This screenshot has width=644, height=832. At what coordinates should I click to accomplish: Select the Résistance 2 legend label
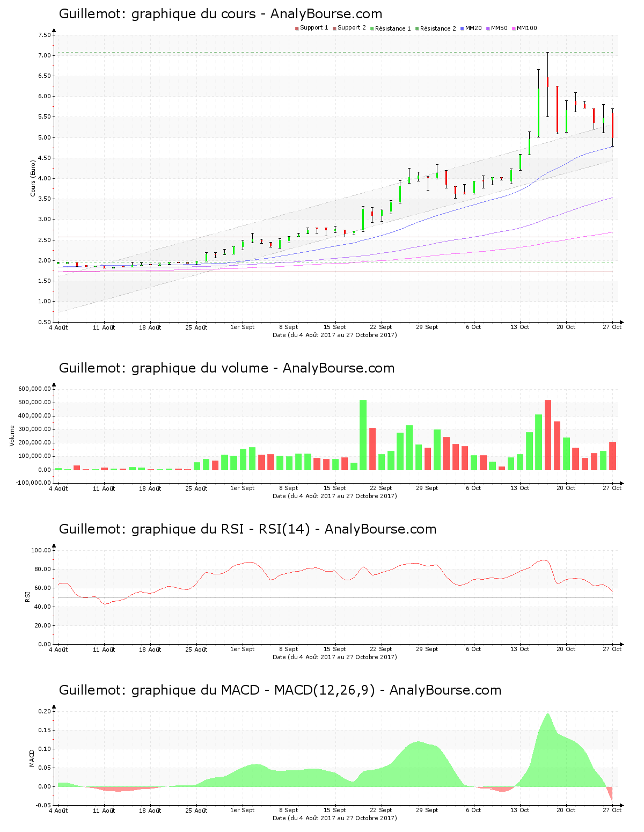click(x=438, y=28)
